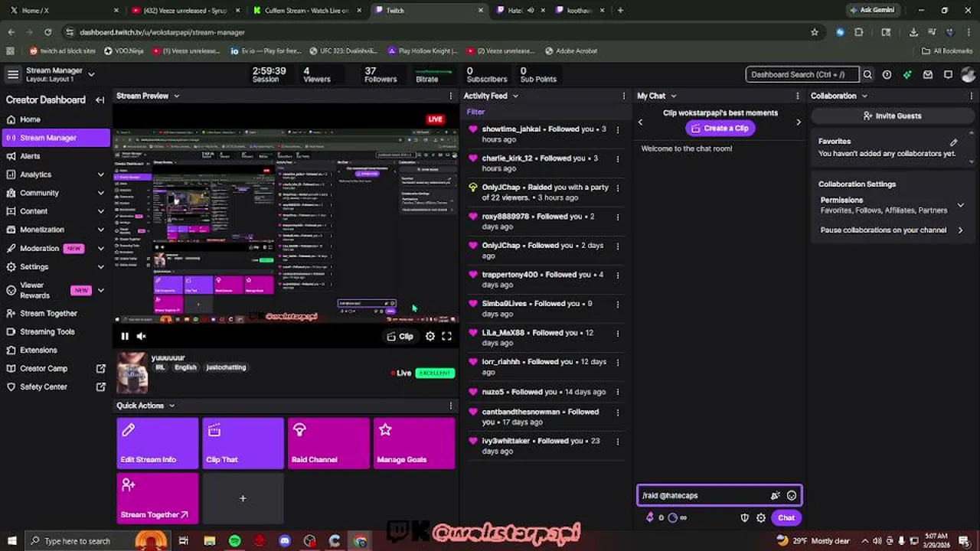Click the Raid Channel quick action
The width and height of the screenshot is (980, 551).
[329, 443]
